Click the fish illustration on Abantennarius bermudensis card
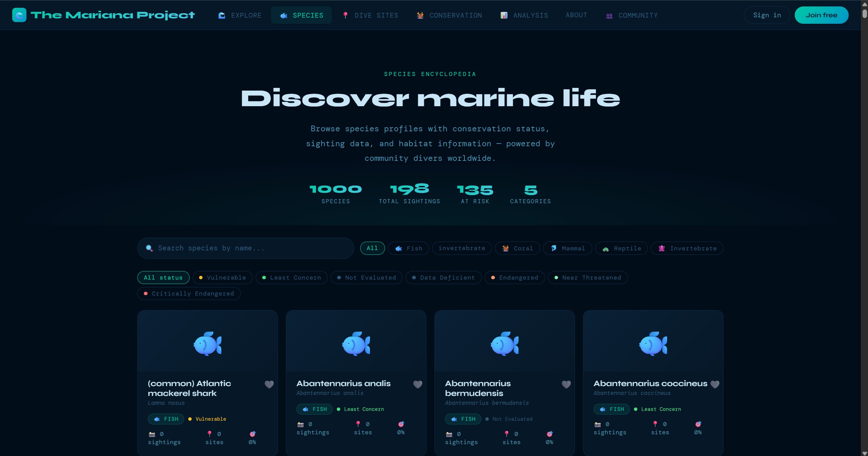The width and height of the screenshot is (868, 456). (504, 343)
